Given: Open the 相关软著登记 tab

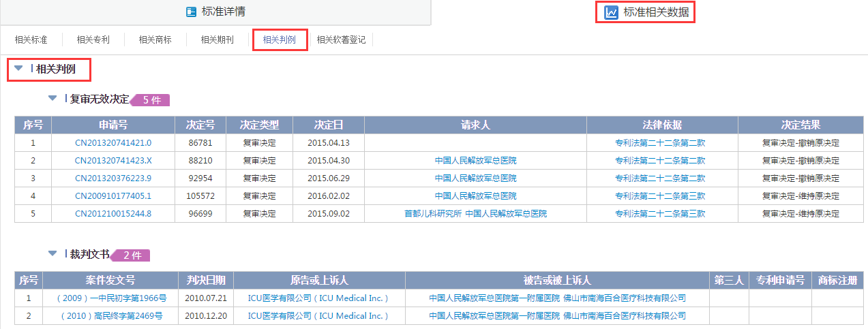Looking at the screenshot, I should 341,40.
